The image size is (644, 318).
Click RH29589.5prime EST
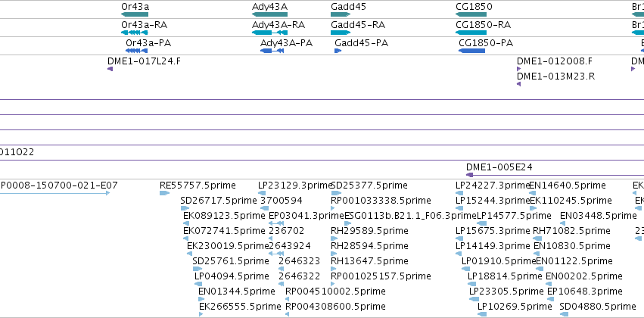[x=334, y=238]
